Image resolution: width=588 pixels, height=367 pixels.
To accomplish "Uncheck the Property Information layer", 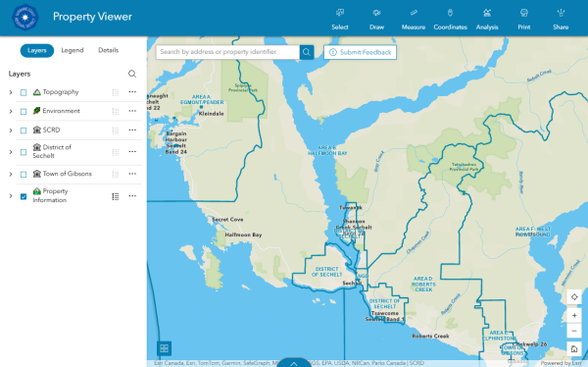I will (x=24, y=196).
